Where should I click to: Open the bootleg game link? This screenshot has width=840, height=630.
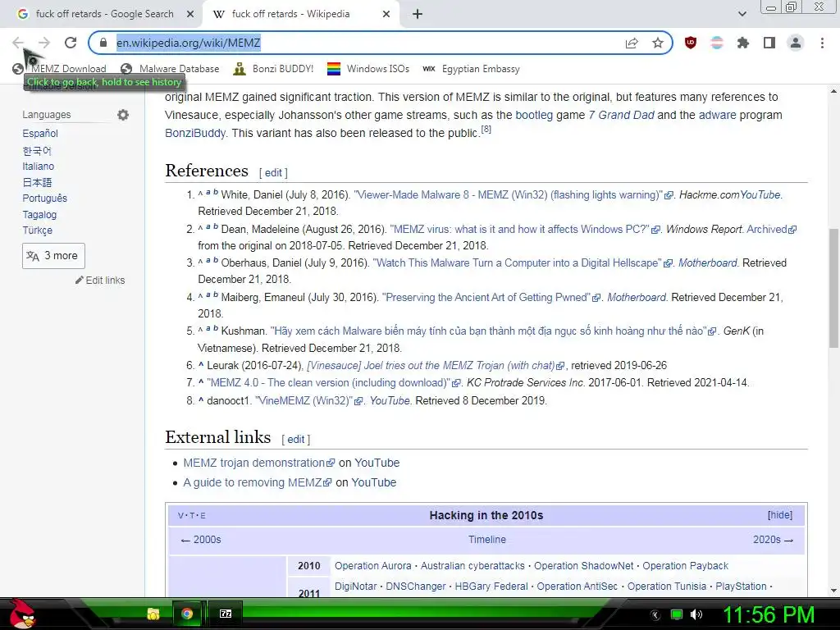[533, 115]
